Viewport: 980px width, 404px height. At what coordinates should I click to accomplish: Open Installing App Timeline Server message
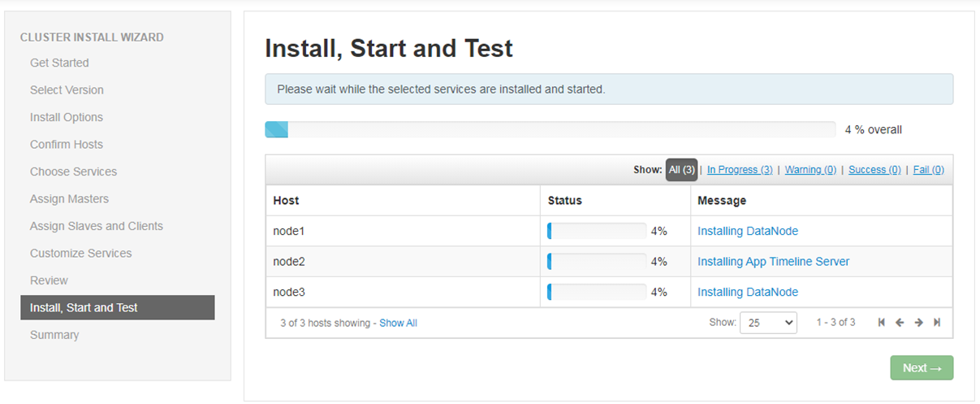coord(774,262)
